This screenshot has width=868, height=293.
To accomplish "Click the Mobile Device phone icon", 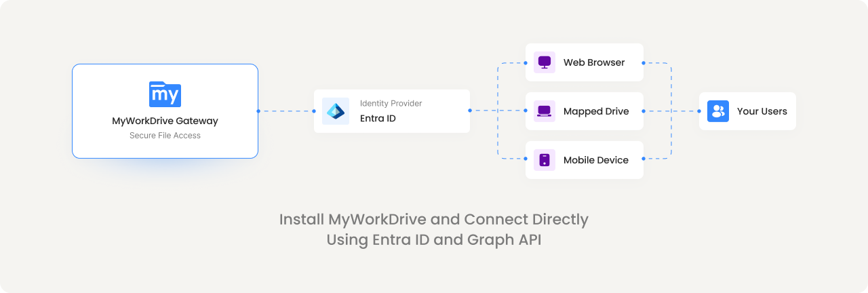I will click(545, 160).
